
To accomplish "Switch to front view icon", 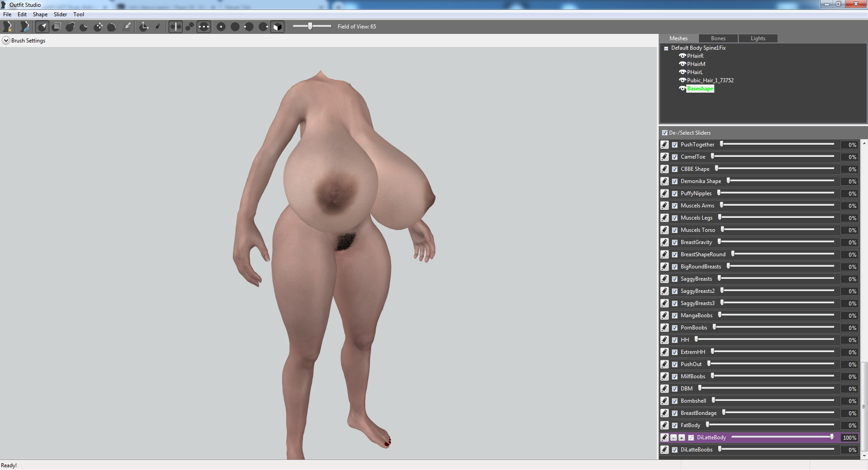I will point(221,27).
